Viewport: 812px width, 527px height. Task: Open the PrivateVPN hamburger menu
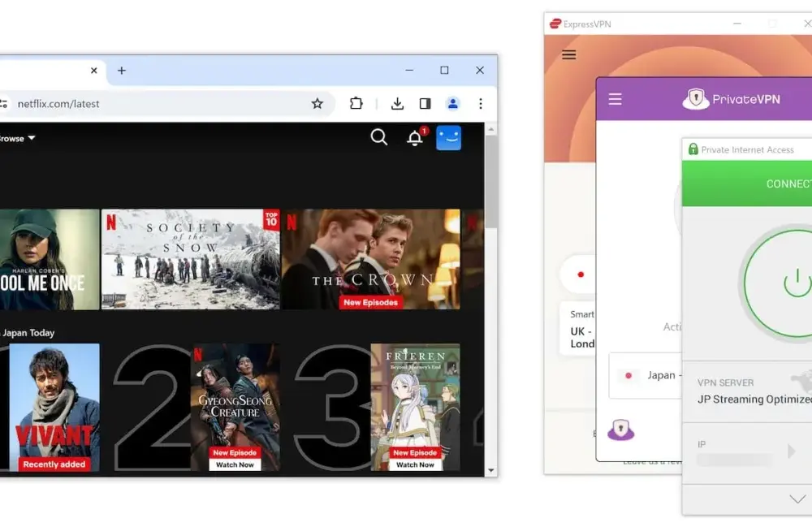point(615,99)
